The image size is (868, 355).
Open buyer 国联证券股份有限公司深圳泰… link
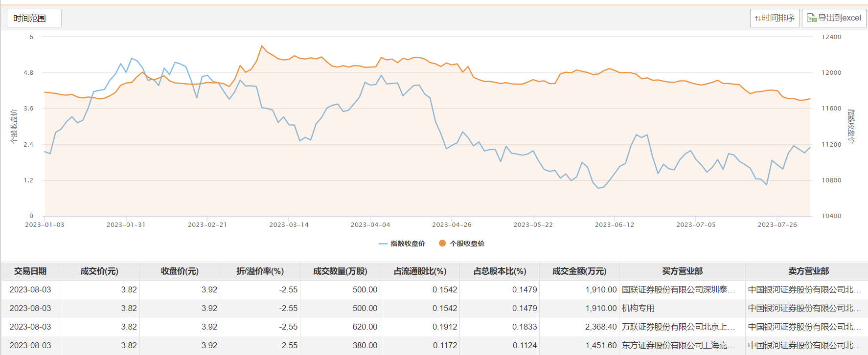pyautogui.click(x=678, y=289)
